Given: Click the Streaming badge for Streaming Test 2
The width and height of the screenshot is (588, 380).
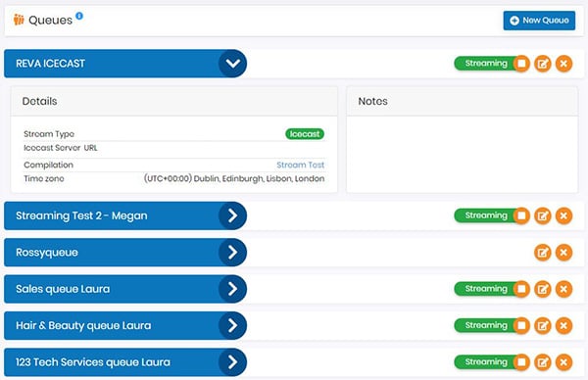Looking at the screenshot, I should click(486, 215).
